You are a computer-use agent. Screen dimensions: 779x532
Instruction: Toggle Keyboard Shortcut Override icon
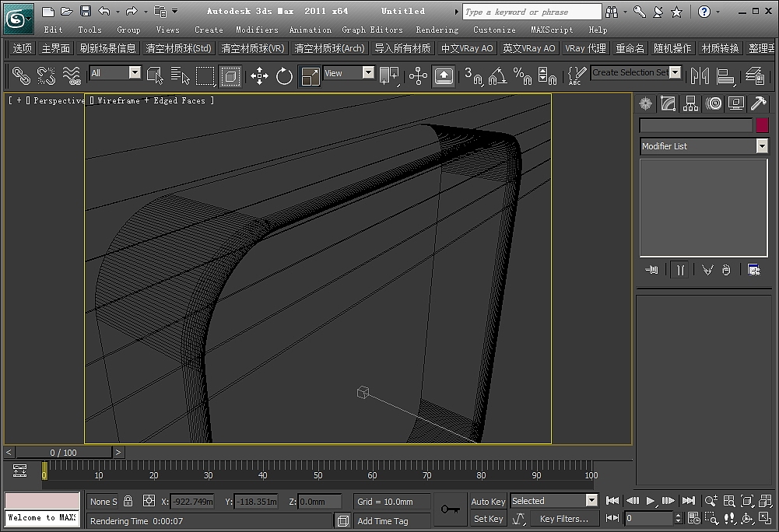pyautogui.click(x=444, y=76)
